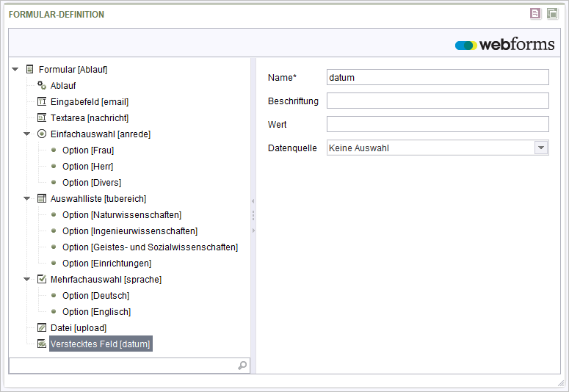The height and width of the screenshot is (392, 569).
Task: Open the Datenquelle dropdown
Action: 541,148
